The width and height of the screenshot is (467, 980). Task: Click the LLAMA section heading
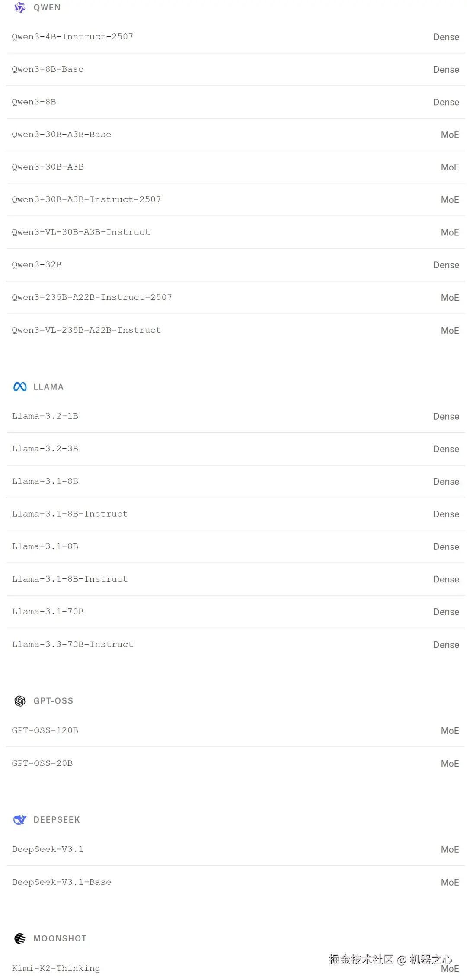(x=48, y=387)
